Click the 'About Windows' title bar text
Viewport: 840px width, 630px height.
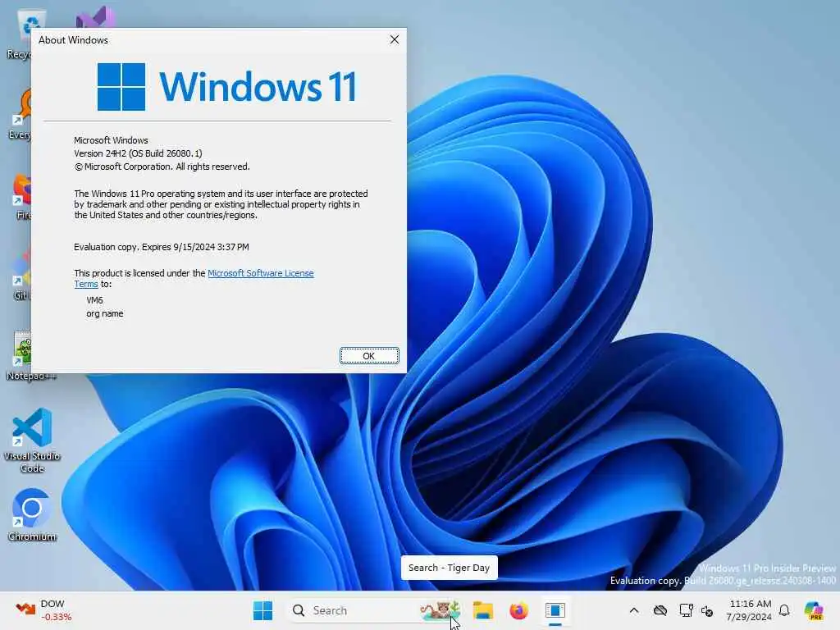pos(73,40)
